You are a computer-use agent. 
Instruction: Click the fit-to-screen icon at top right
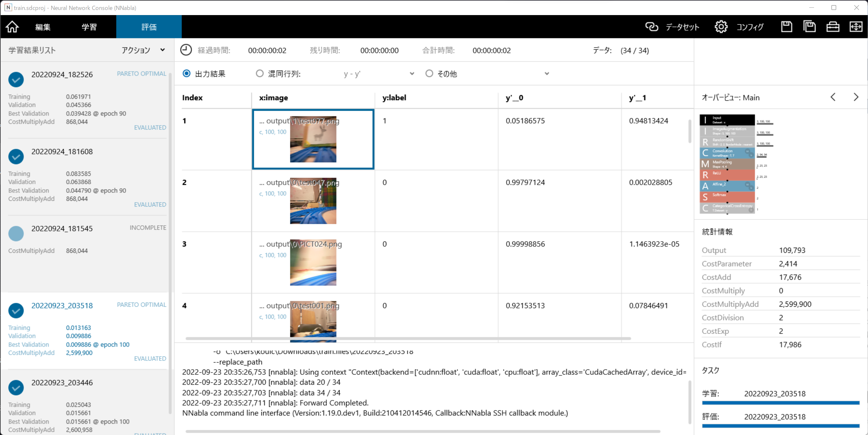(856, 27)
